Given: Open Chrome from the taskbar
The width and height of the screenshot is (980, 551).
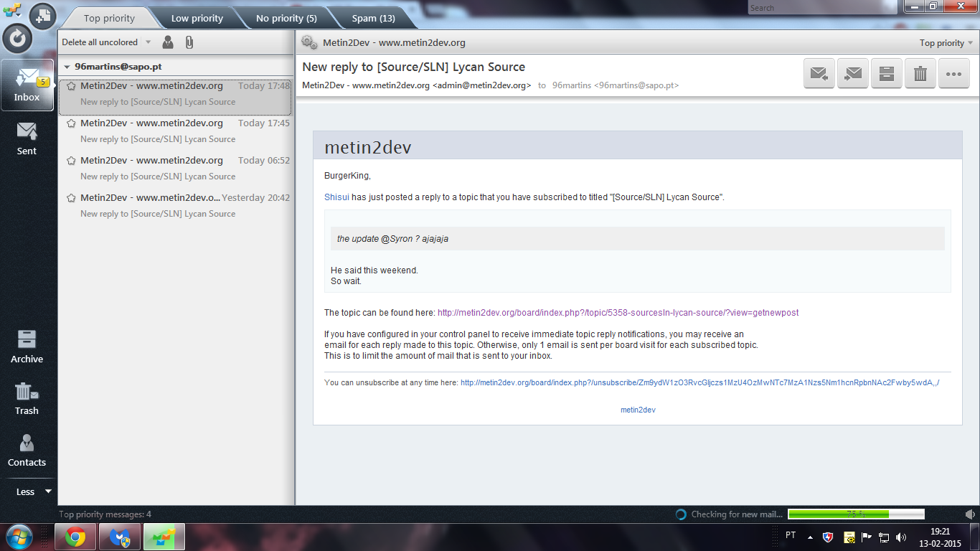Looking at the screenshot, I should (x=75, y=537).
